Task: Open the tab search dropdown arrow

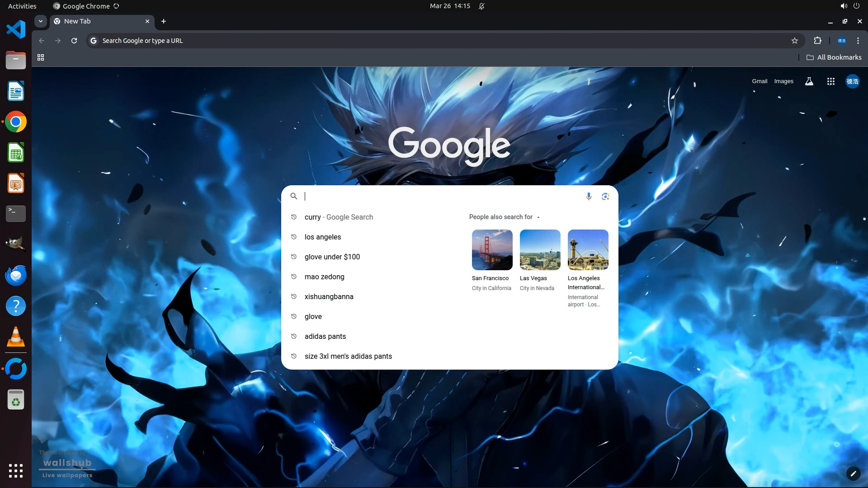Action: pyautogui.click(x=41, y=21)
